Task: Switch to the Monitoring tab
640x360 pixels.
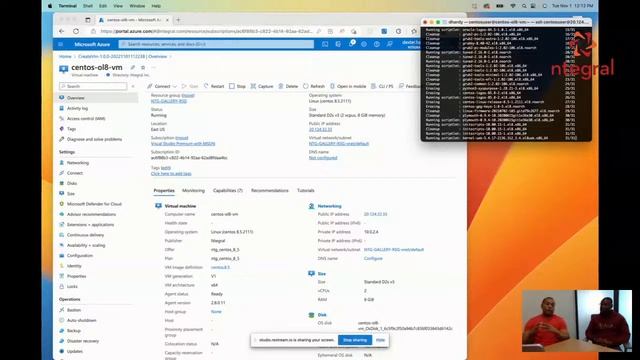Action: click(x=193, y=191)
